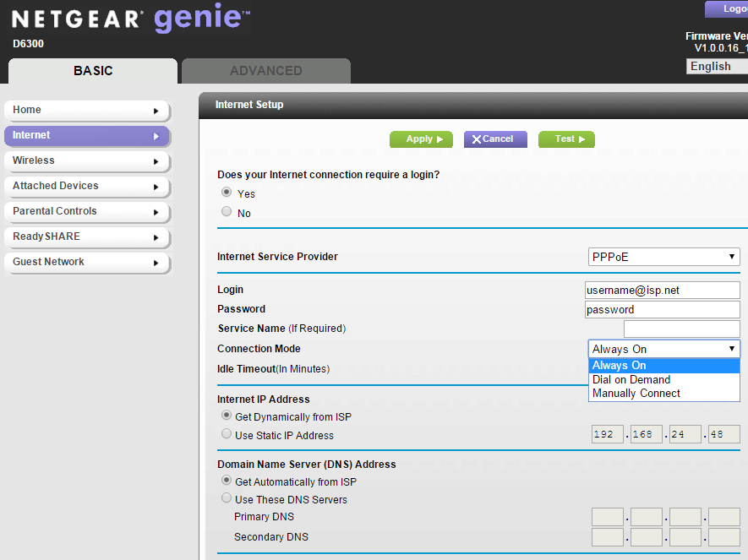Click the NETGEAR genie logo
Viewport: 748px width, 560px height.
(131, 18)
